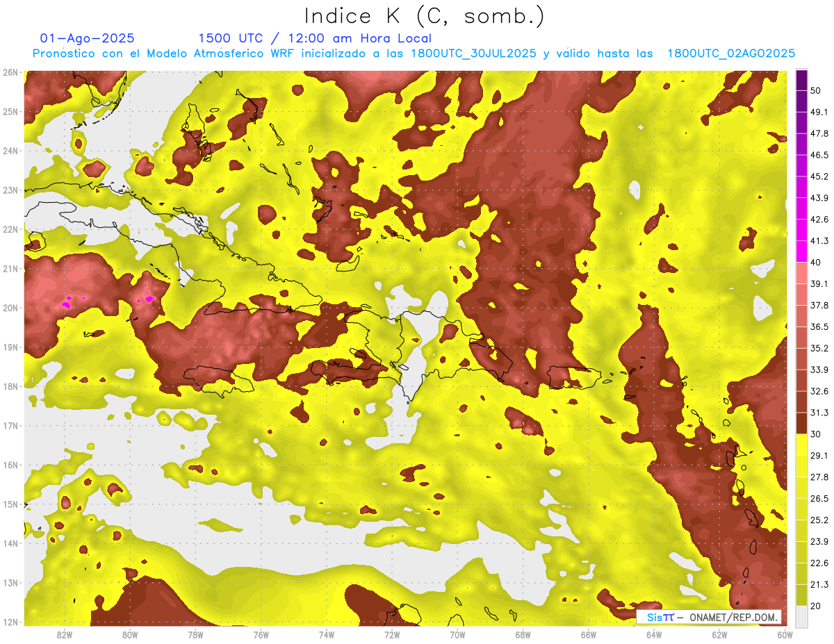Screen dimensions: 834x644
Task: Click the gray color scale segment below 20
Action: coord(801,616)
